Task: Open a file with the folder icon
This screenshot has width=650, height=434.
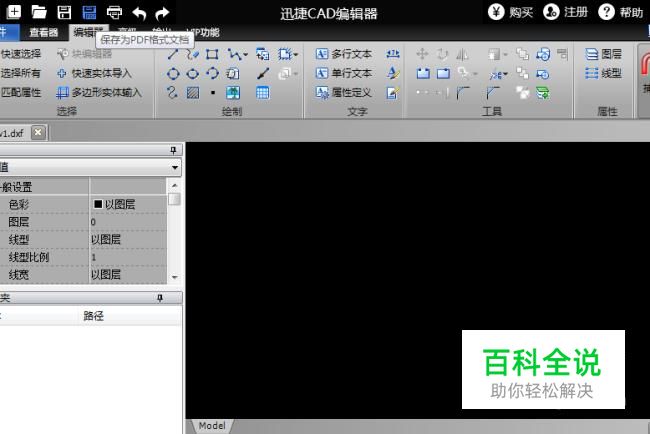Action: (x=39, y=12)
